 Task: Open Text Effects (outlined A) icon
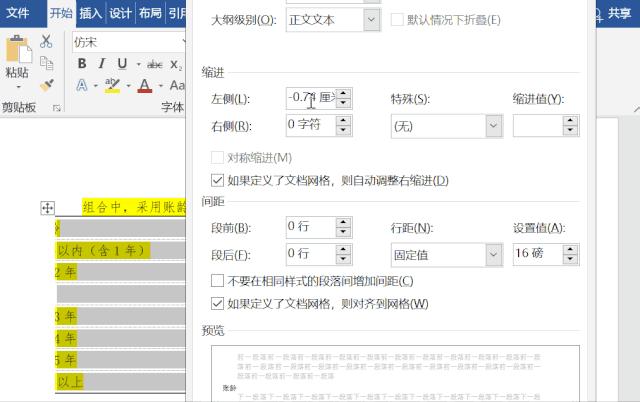82,85
